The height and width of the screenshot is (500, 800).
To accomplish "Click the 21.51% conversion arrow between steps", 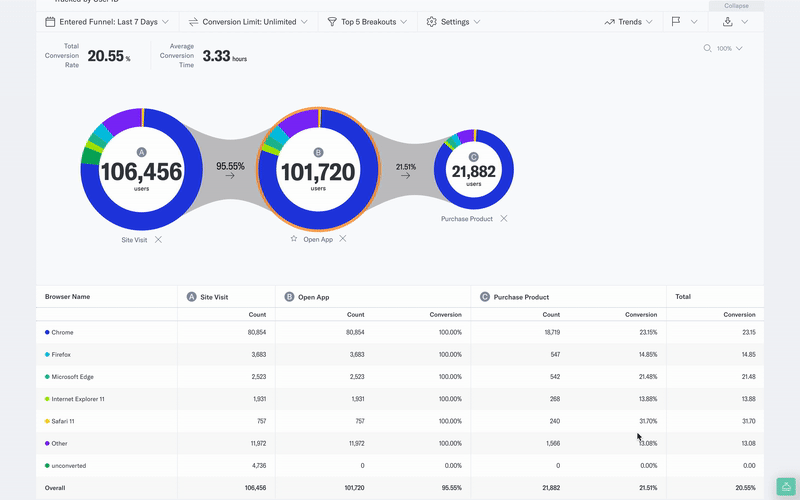I will pyautogui.click(x=406, y=171).
